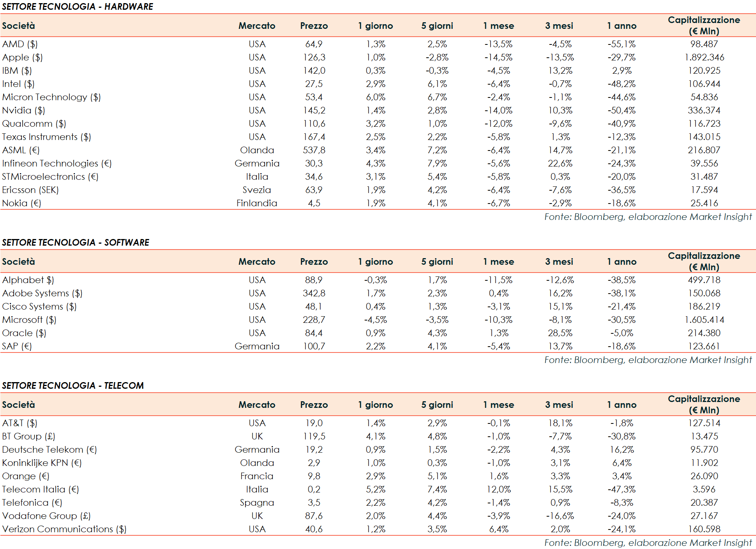Click the Oracle ($) row label
The width and height of the screenshot is (756, 549).
click(x=24, y=333)
